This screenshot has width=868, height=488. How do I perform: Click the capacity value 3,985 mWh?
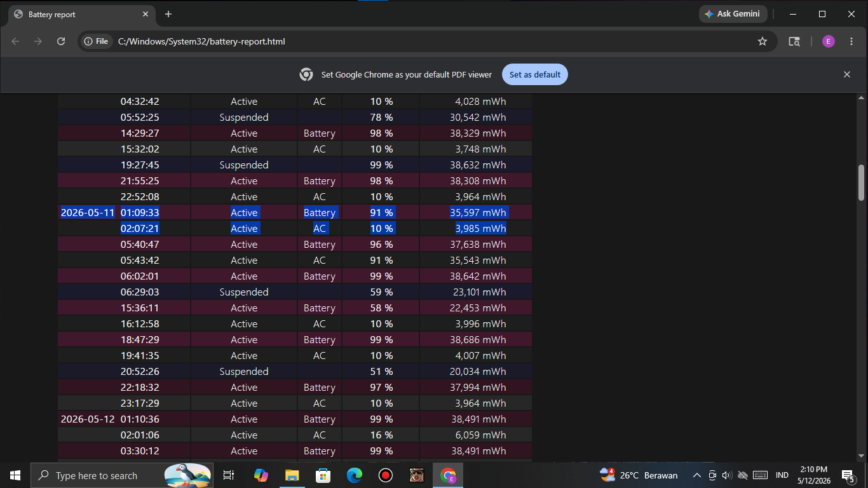click(x=480, y=228)
